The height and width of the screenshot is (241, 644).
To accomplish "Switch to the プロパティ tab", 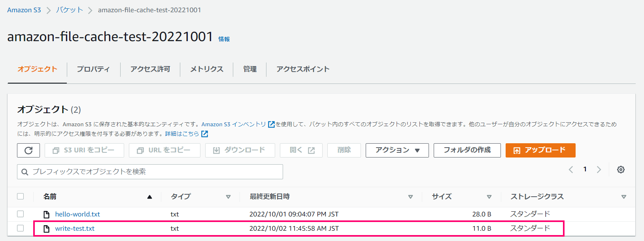I will 93,69.
